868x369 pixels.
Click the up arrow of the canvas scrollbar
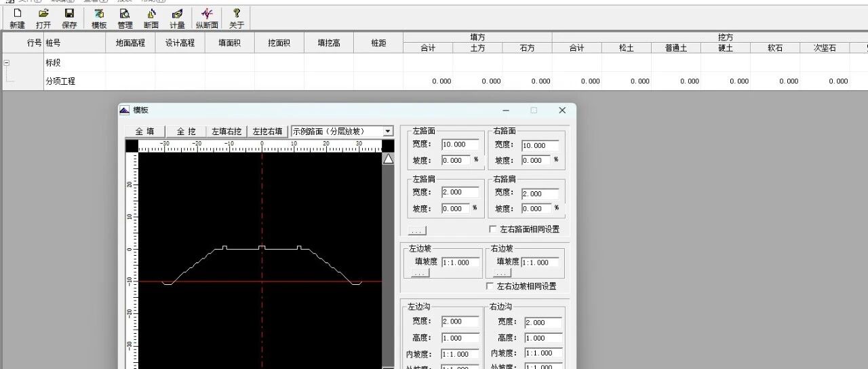click(x=389, y=159)
